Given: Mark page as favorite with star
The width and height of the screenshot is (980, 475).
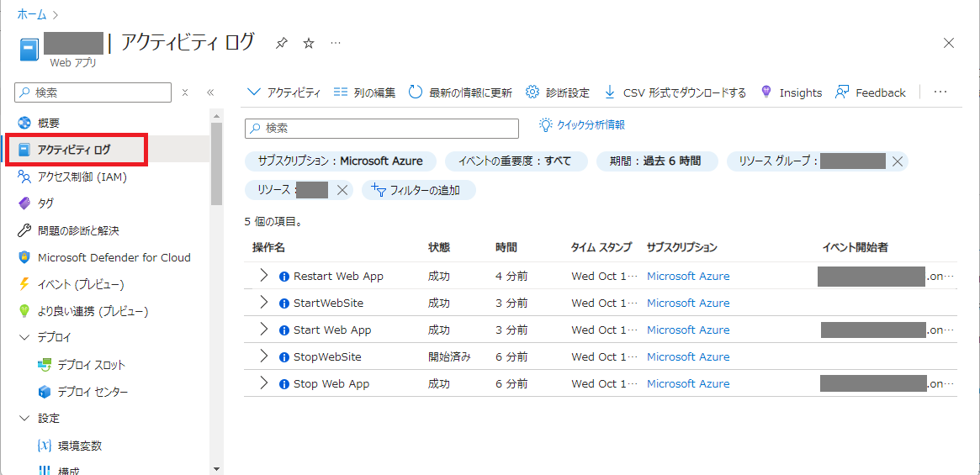Looking at the screenshot, I should [x=308, y=43].
